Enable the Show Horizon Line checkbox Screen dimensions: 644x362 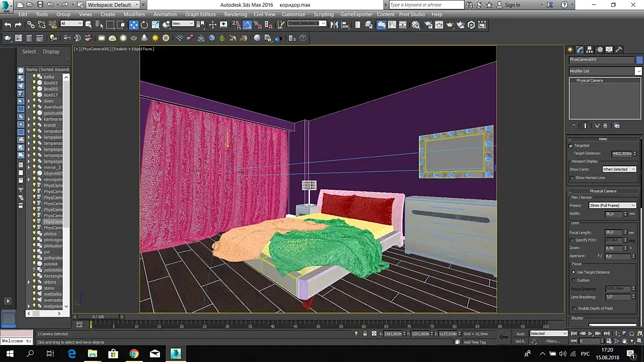572,178
